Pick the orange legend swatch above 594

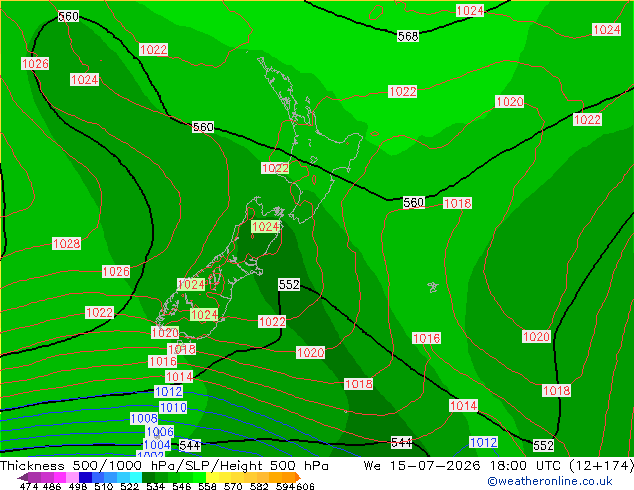click(289, 477)
